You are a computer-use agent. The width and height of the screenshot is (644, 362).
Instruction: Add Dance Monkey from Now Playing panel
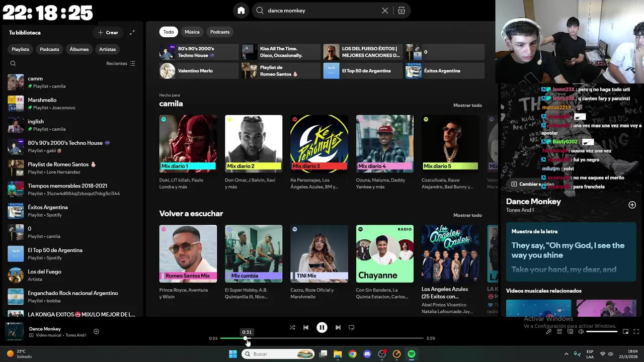pos(632,205)
